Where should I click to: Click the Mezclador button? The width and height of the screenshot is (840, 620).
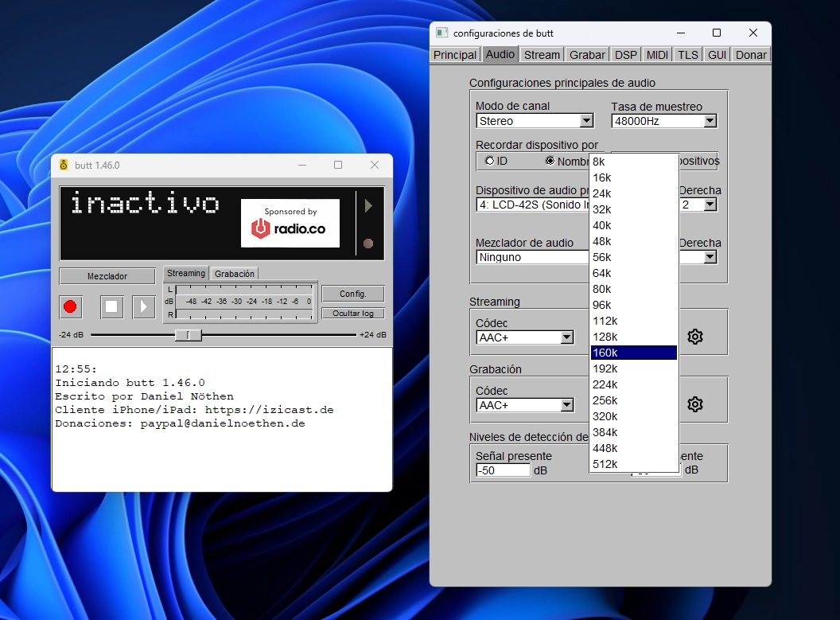click(107, 275)
